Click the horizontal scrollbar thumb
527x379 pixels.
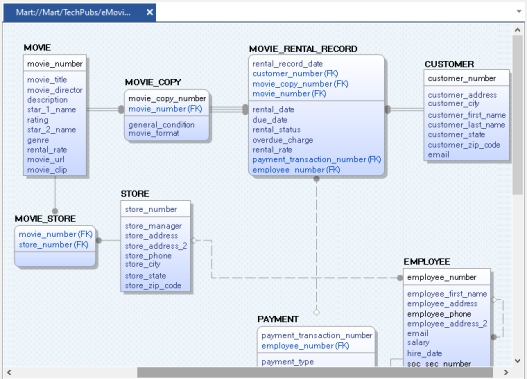point(315,372)
